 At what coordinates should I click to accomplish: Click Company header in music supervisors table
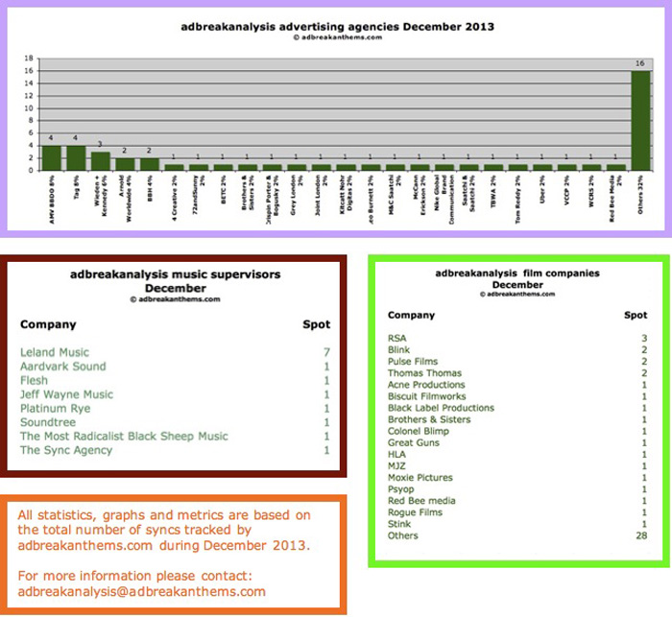(x=48, y=324)
